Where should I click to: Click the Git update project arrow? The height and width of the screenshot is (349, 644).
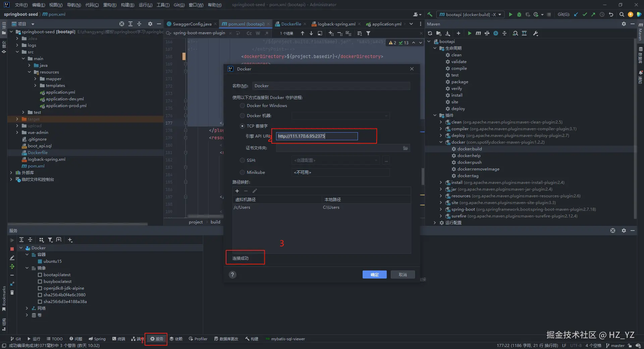pyautogui.click(x=576, y=14)
